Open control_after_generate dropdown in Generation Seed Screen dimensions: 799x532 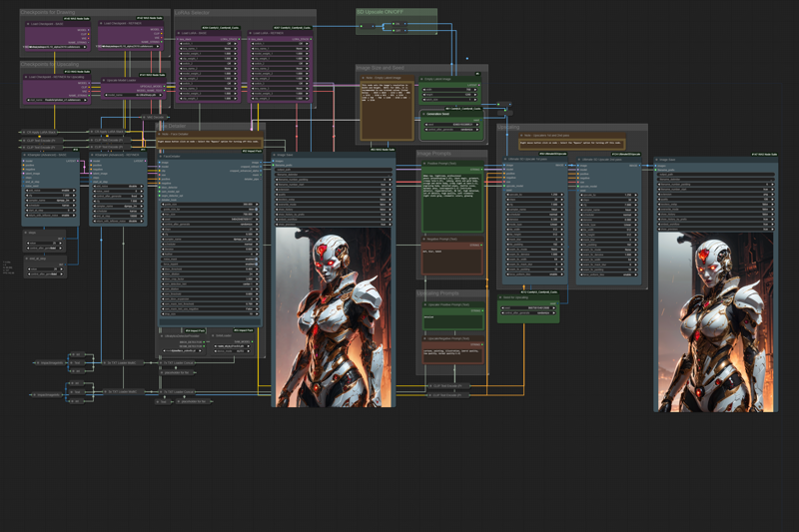pyautogui.click(x=453, y=129)
